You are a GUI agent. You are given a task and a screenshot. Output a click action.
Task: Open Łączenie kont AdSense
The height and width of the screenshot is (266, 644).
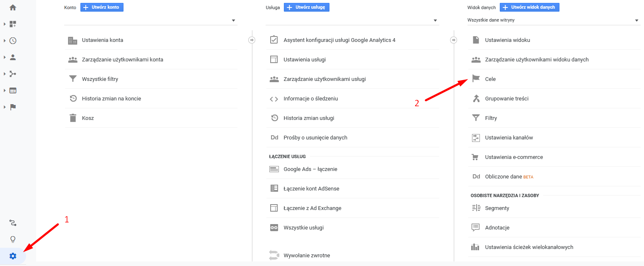pyautogui.click(x=352, y=189)
